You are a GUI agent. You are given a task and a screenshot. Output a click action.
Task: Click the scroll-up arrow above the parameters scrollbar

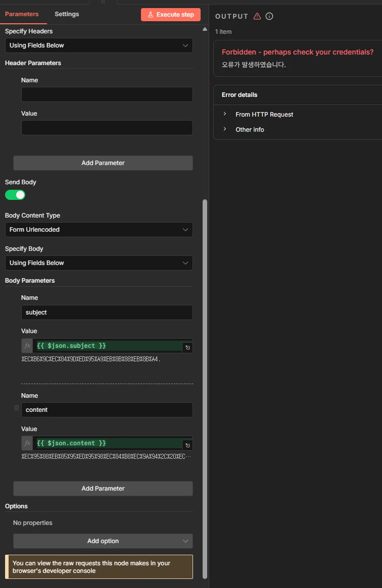pos(205,29)
